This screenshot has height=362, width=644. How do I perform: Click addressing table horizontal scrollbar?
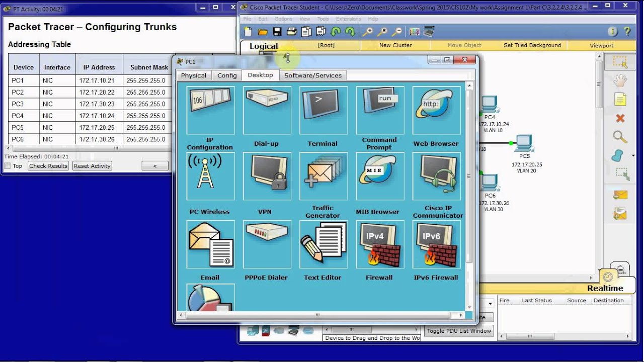116,148
